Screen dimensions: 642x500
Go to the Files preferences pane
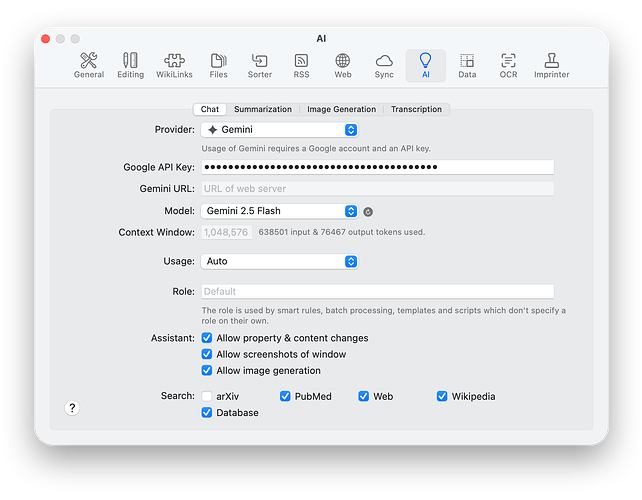(x=218, y=66)
